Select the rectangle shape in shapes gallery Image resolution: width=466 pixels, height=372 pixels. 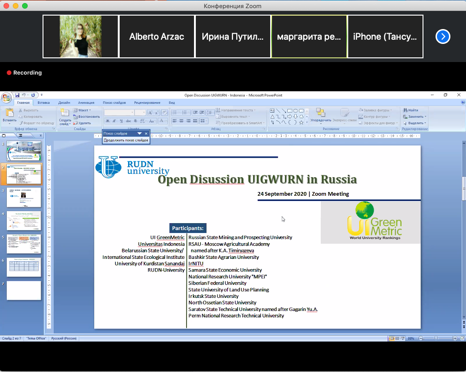(x=290, y=111)
